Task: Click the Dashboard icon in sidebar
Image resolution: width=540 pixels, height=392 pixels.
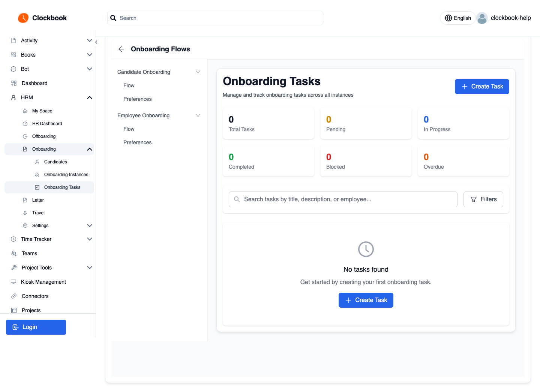Action: click(x=14, y=83)
